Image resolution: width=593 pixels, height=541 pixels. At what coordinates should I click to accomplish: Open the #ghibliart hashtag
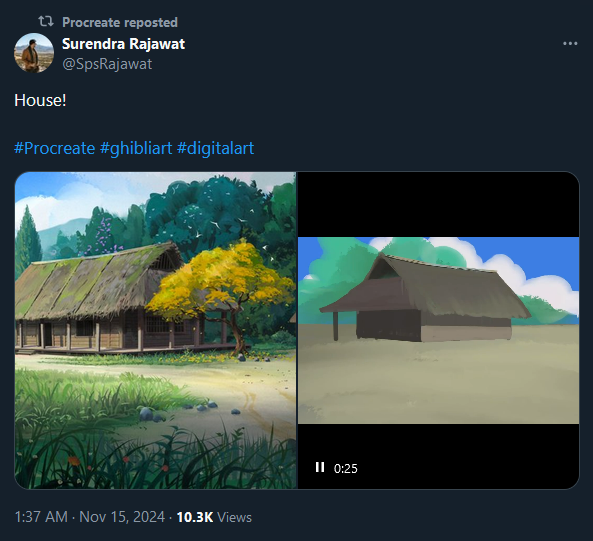click(136, 148)
